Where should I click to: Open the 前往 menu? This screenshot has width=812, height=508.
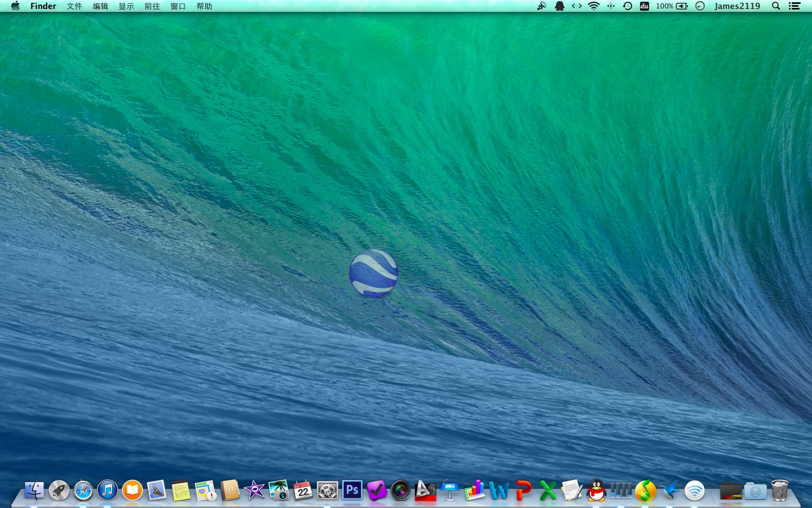[x=152, y=6]
